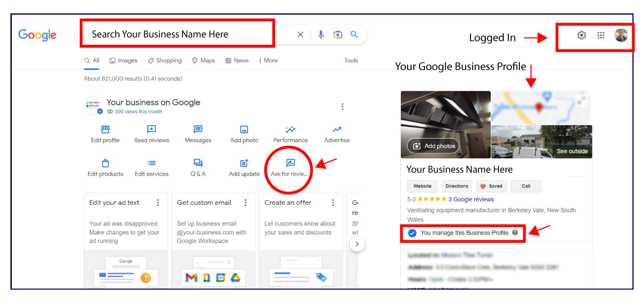Viewport: 644px width, 303px height.
Task: Open the Messages icon
Action: pos(198,130)
